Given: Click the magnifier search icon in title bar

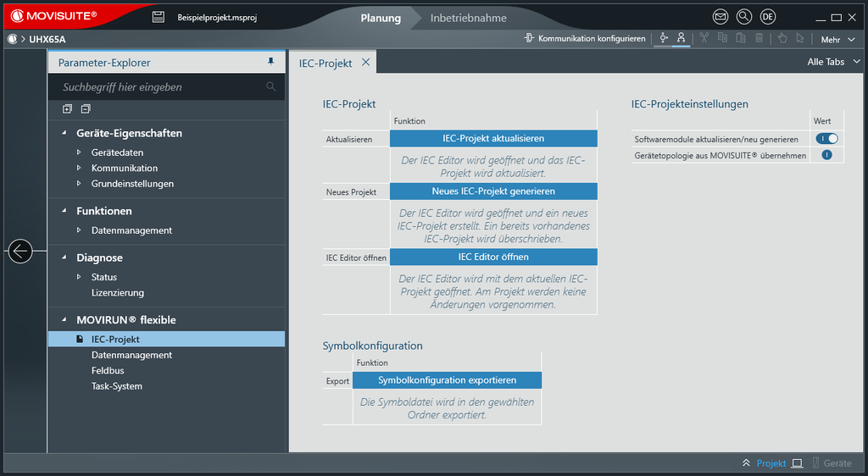Looking at the screenshot, I should (744, 17).
